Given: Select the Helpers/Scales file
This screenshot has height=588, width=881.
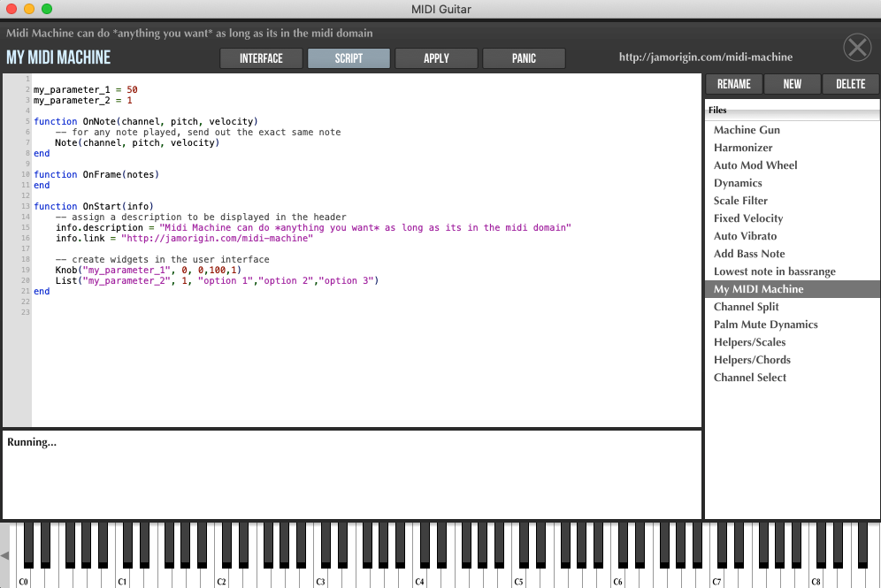Looking at the screenshot, I should tap(793, 342).
